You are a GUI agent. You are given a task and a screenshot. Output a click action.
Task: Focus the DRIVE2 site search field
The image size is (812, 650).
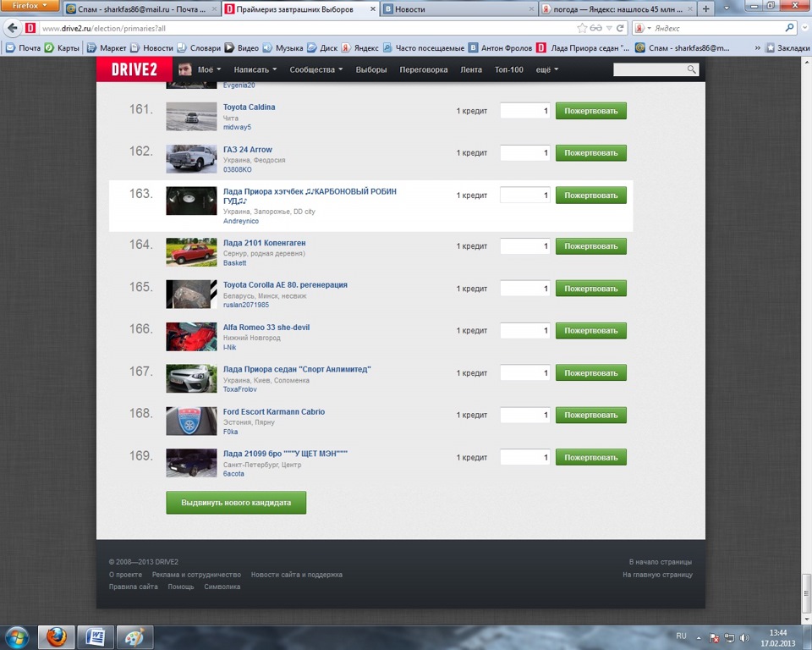coord(650,69)
